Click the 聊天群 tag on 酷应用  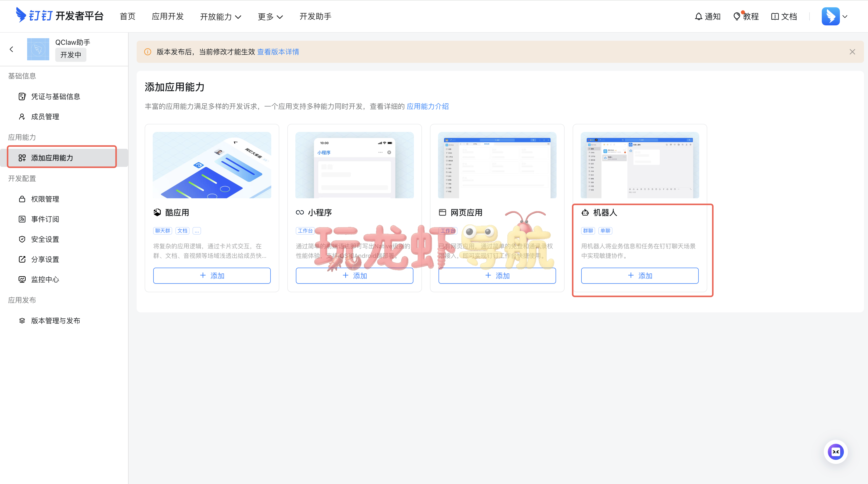[162, 230]
